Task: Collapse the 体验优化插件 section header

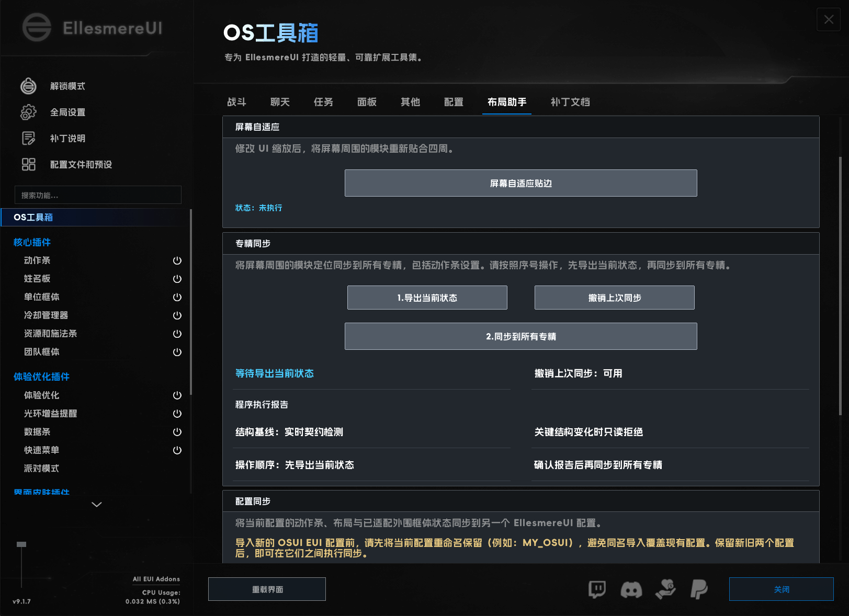Action: pyautogui.click(x=41, y=377)
